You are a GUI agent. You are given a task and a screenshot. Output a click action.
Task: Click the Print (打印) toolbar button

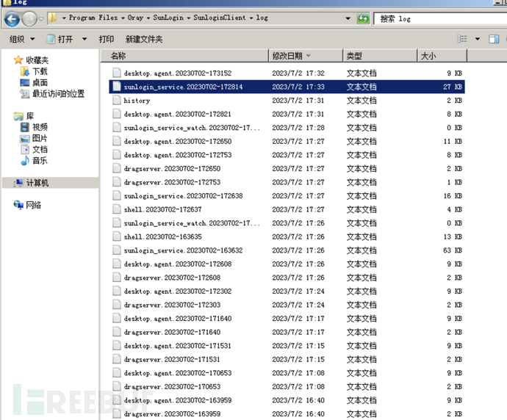[106, 39]
